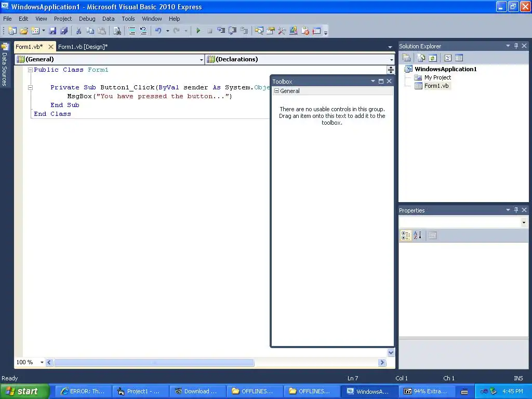Click the Object Browser toolbar icon
The image size is (532, 399).
pos(294,31)
